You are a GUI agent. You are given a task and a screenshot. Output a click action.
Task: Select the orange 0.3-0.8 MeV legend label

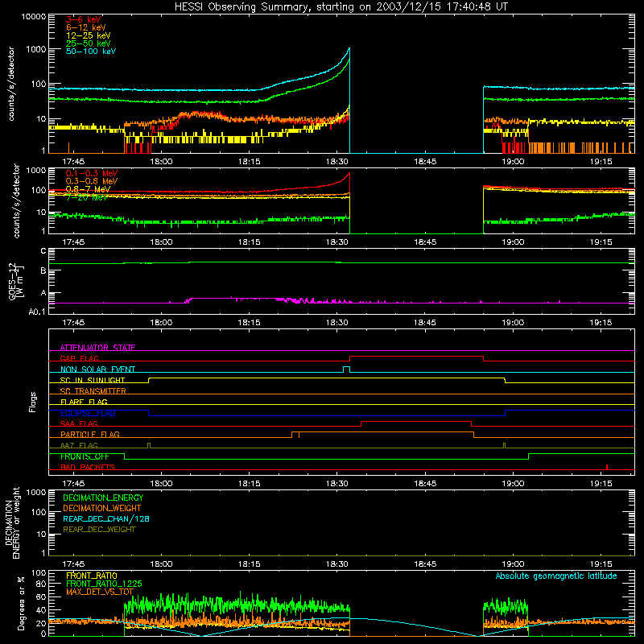pyautogui.click(x=92, y=181)
